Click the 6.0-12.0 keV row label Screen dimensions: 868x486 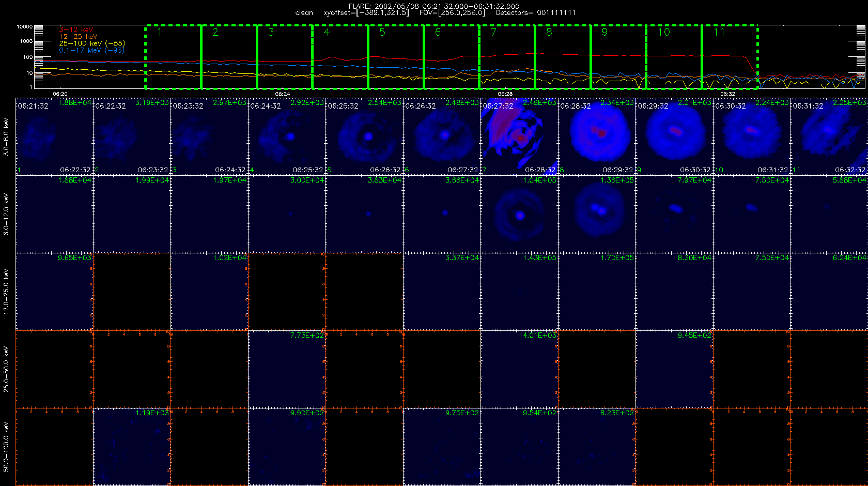6,214
